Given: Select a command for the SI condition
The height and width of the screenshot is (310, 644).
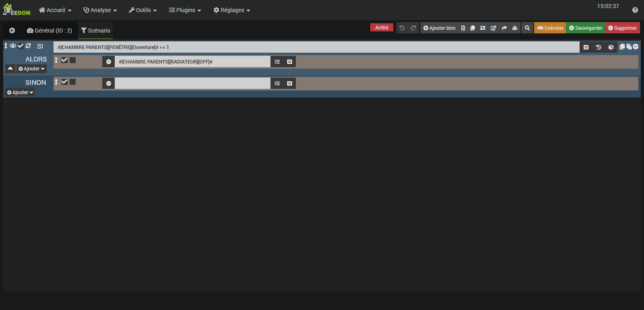Looking at the screenshot, I should [x=586, y=47].
